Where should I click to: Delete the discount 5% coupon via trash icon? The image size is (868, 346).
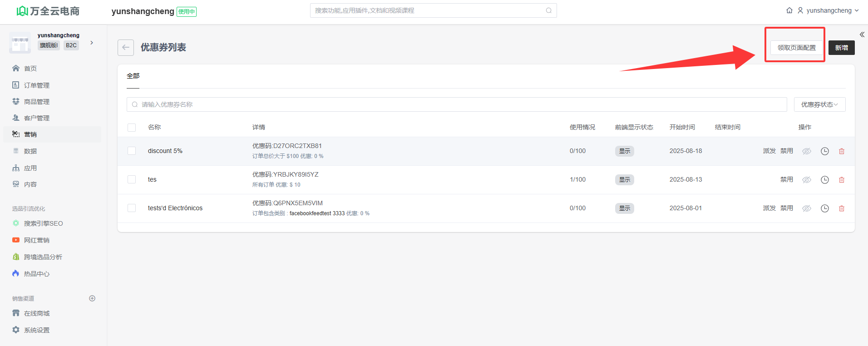click(841, 151)
